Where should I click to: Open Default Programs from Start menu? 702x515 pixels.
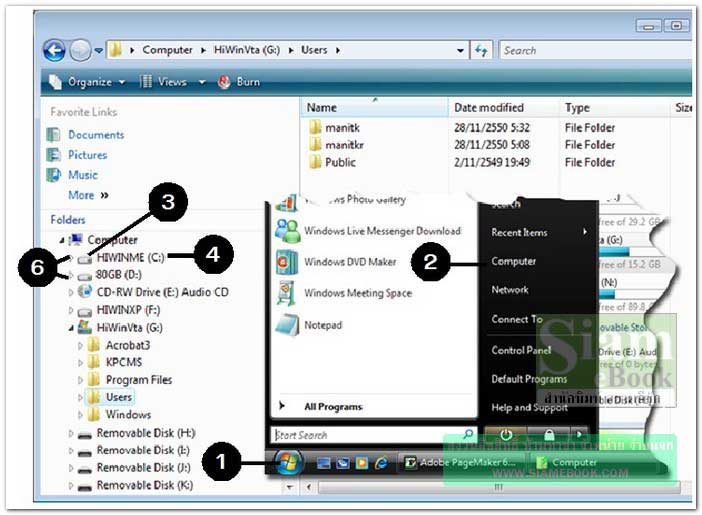coord(529,379)
